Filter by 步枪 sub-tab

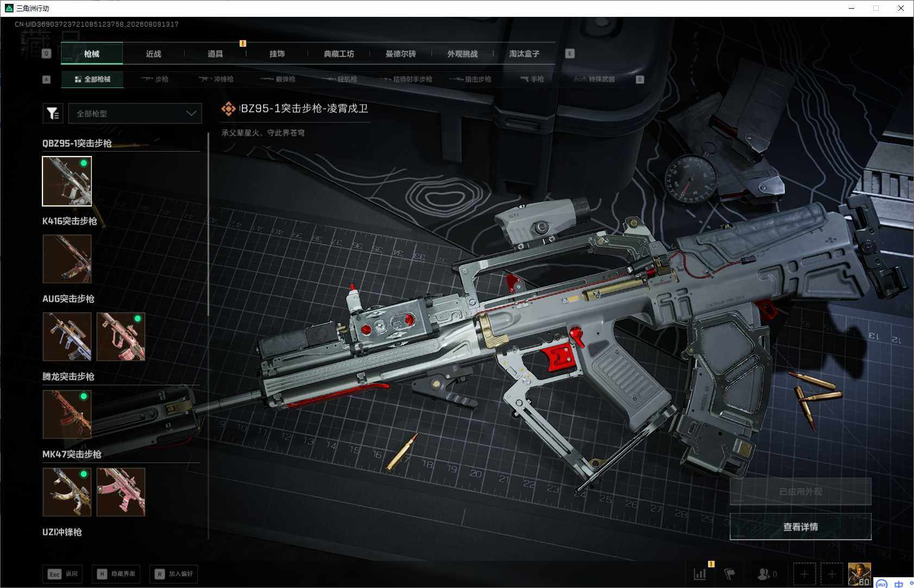[x=154, y=79]
